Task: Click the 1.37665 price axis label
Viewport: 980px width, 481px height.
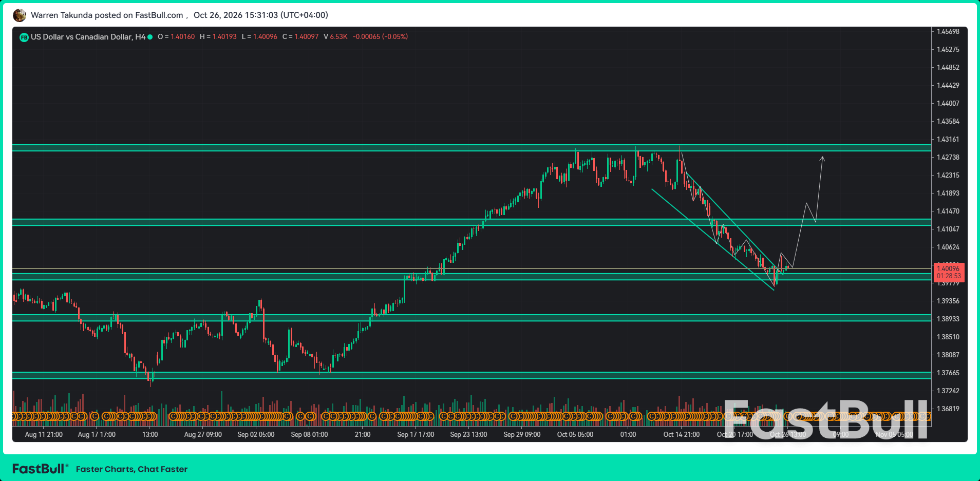Action: (948, 373)
